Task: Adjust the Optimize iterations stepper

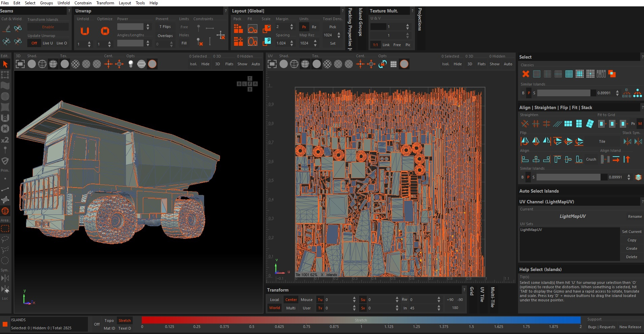Action: (109, 44)
